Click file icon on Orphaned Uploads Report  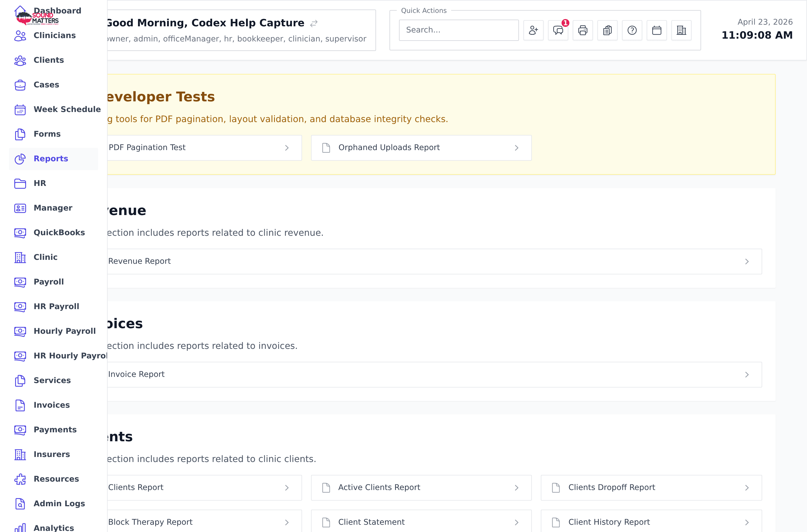point(326,148)
